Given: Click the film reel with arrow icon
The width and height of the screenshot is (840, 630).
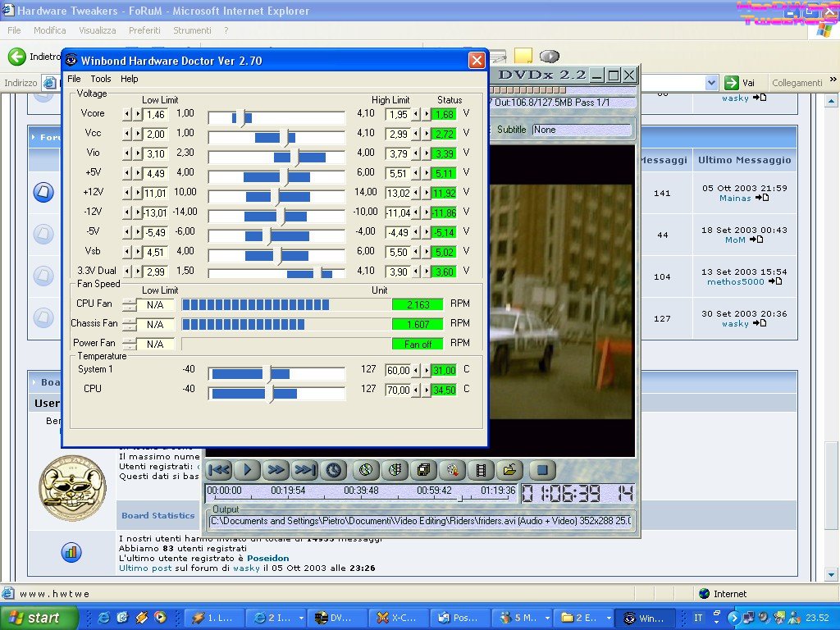Looking at the screenshot, I should tap(453, 470).
